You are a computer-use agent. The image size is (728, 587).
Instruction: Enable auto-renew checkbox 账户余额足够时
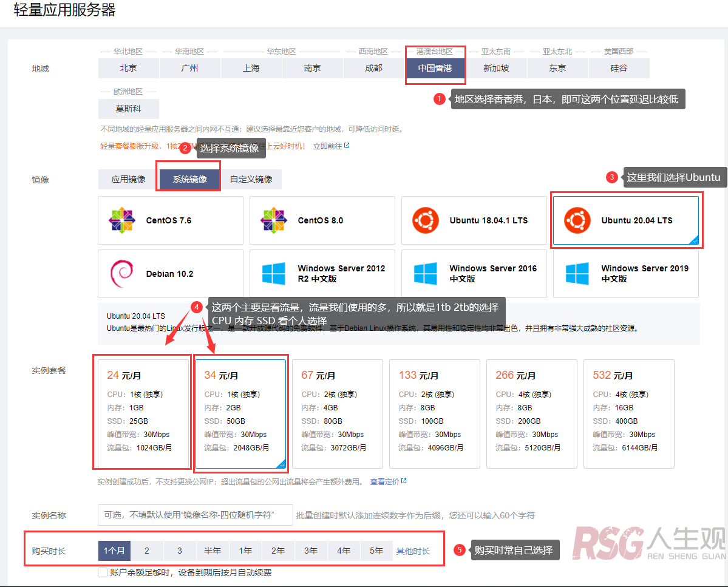103,572
